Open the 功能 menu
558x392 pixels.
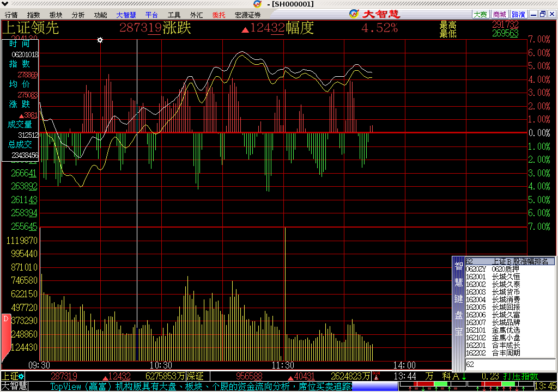pos(100,15)
